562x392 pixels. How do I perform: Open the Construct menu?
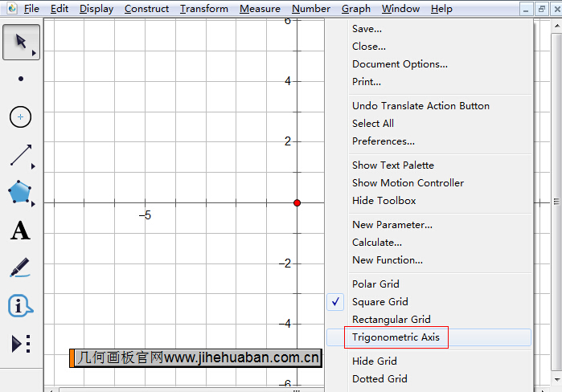point(146,8)
